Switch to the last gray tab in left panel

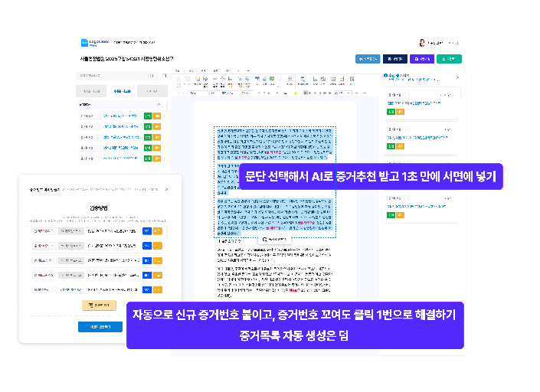[152, 91]
